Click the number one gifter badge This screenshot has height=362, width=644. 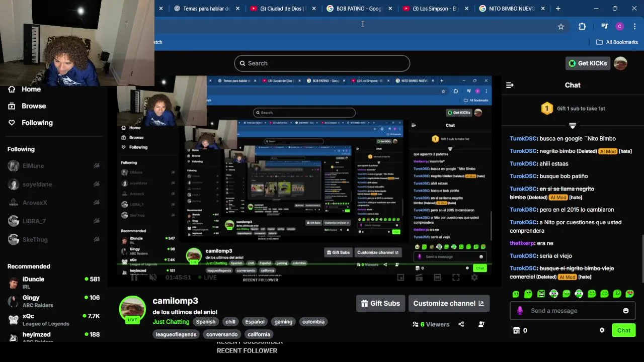pos(547,109)
